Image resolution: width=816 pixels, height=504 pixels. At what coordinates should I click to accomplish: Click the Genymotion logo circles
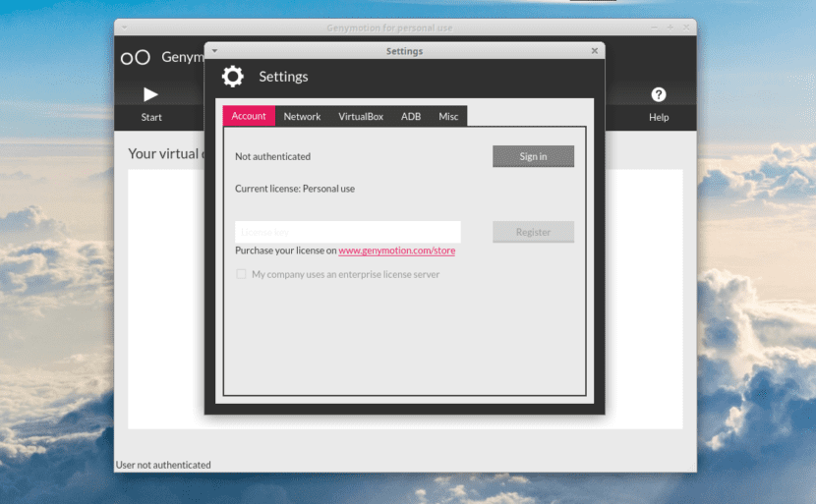point(136,58)
